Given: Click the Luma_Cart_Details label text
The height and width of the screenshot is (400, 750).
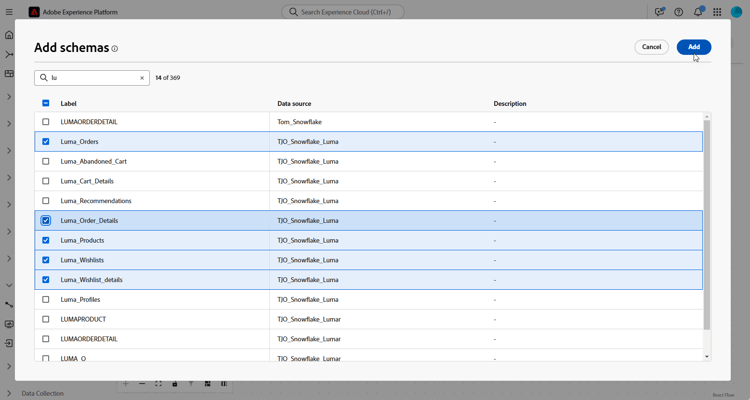Looking at the screenshot, I should (x=87, y=181).
